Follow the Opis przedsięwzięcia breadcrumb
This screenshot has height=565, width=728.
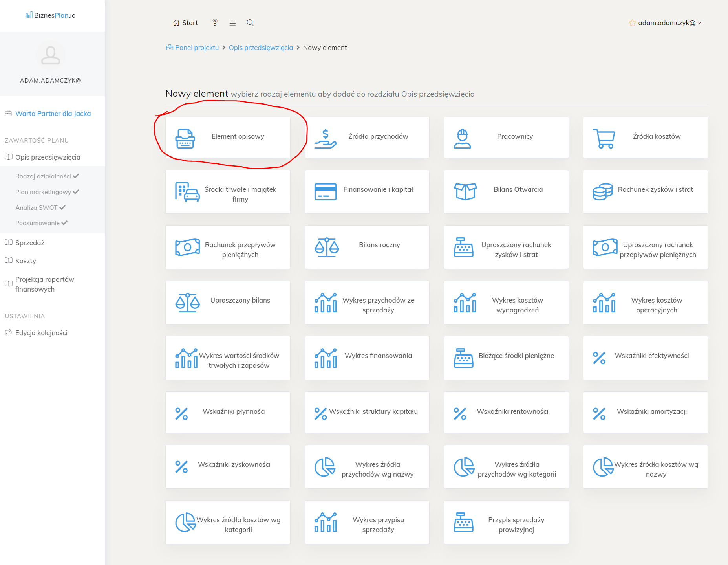(261, 48)
